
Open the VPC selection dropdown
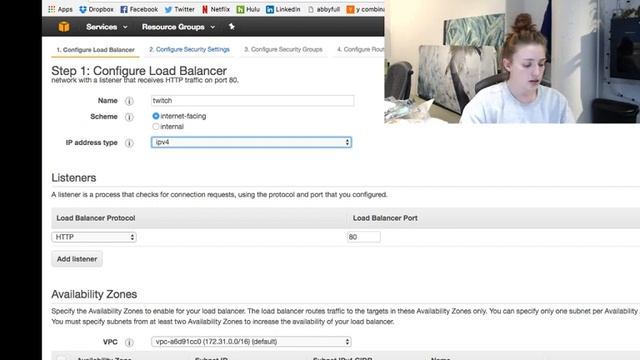tap(251, 342)
